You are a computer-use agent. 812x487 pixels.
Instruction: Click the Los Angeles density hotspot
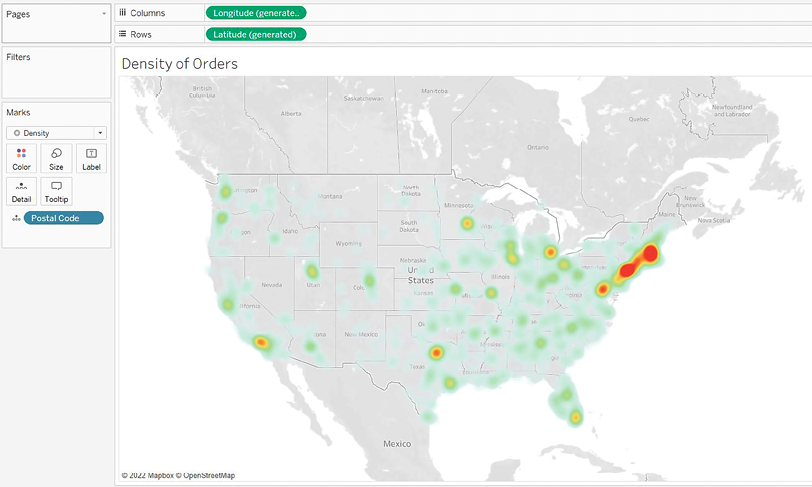[260, 342]
